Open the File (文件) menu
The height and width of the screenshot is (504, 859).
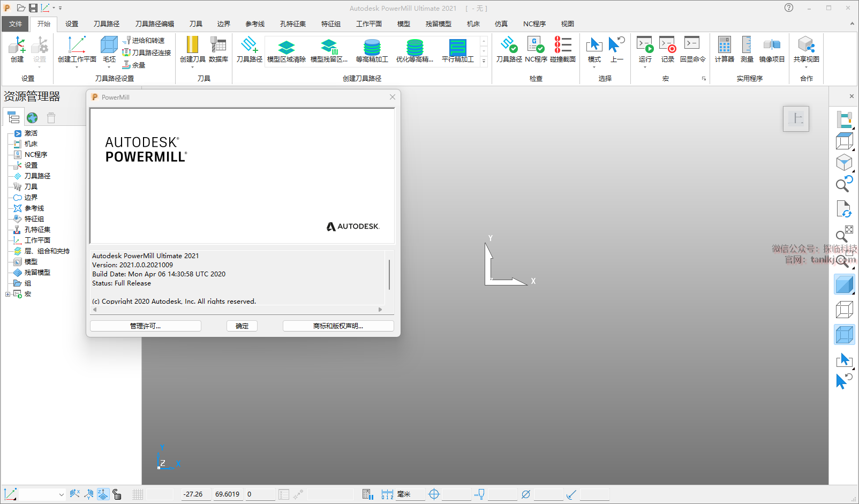click(16, 24)
